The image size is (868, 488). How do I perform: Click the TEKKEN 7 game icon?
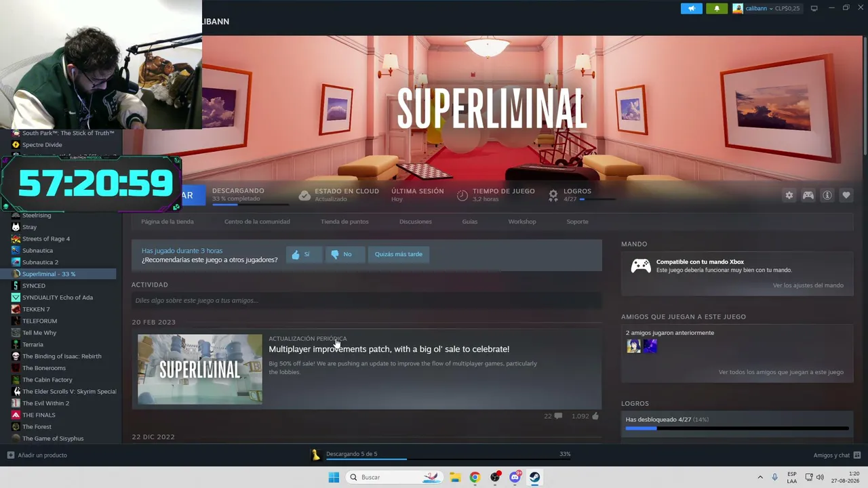click(16, 309)
